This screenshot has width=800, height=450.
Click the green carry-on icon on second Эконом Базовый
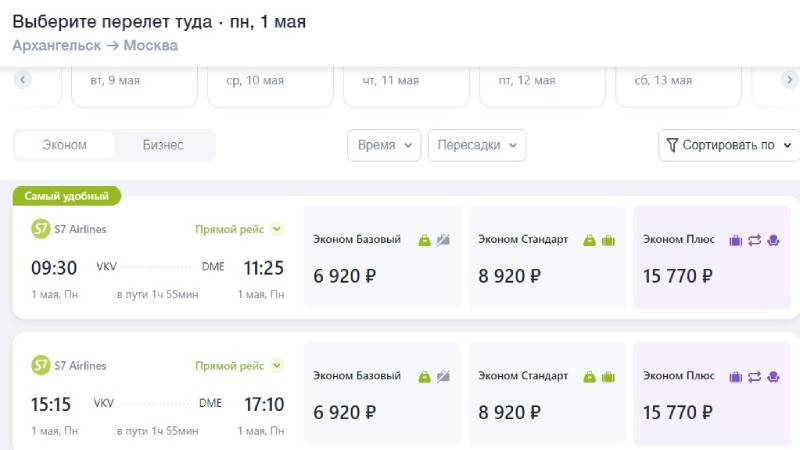click(x=425, y=377)
